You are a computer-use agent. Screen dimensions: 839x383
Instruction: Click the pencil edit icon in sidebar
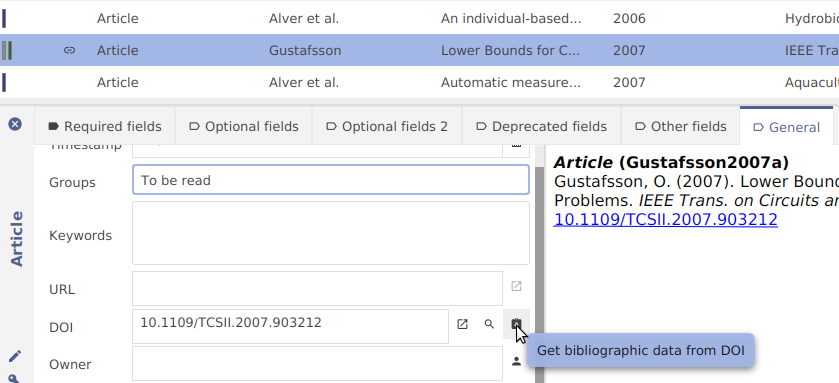15,356
